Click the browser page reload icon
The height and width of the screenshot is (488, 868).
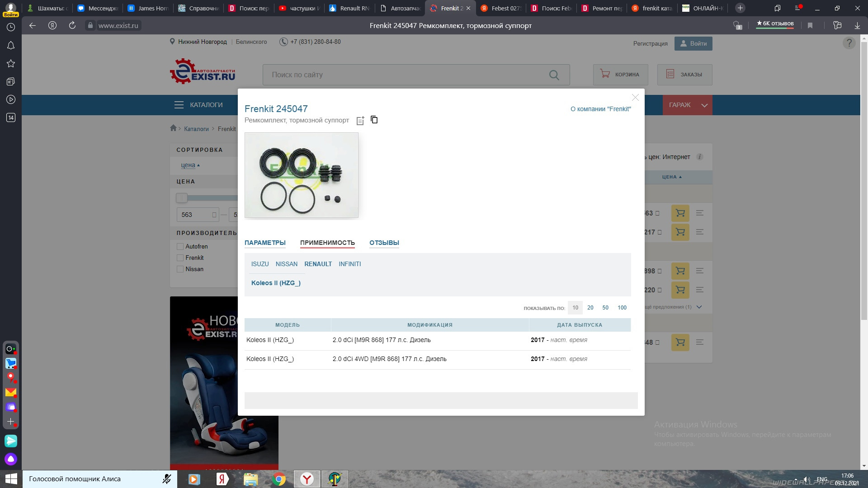coord(72,26)
